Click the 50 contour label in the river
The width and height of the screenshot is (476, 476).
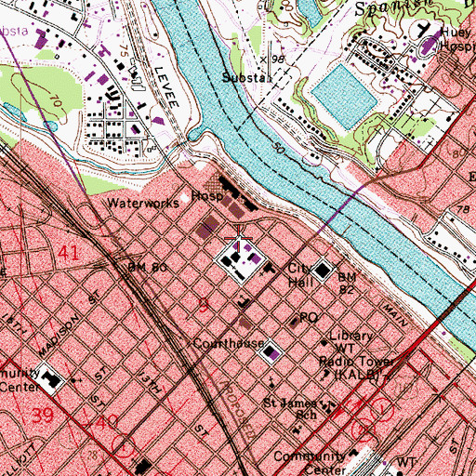point(279,148)
